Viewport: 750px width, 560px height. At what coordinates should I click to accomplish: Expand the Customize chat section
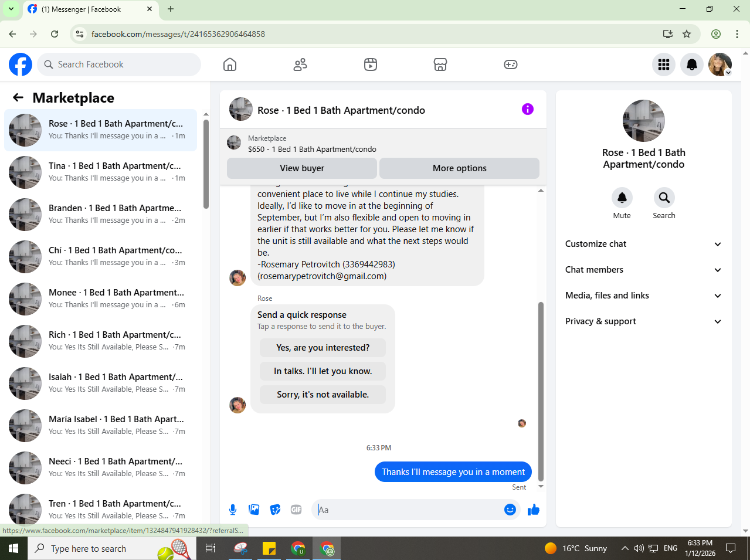643,244
